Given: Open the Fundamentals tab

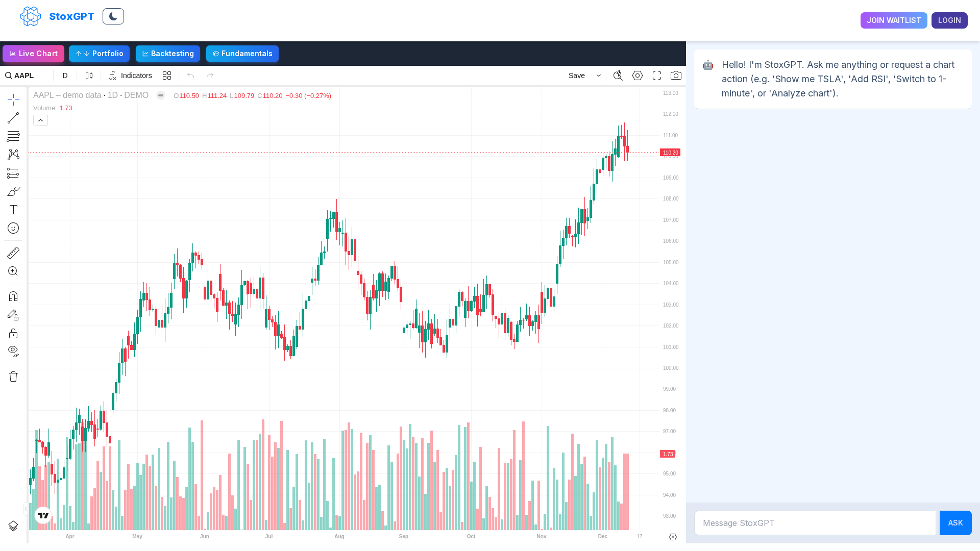Looking at the screenshot, I should tap(242, 54).
